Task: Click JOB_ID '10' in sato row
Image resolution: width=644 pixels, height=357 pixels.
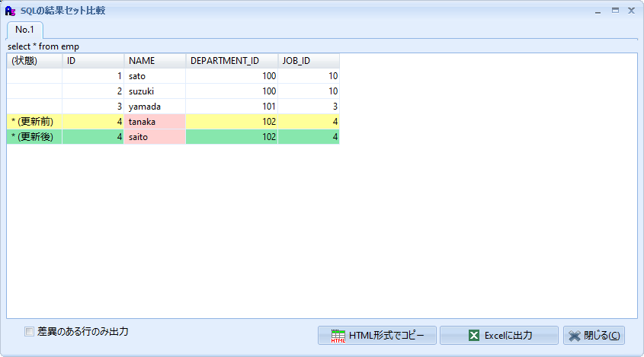Action: 309,76
